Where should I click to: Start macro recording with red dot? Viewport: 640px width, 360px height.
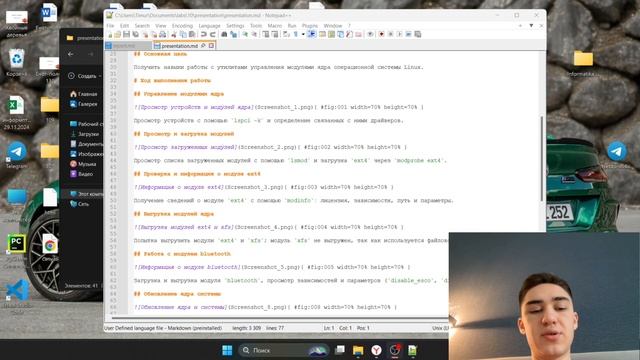pyautogui.click(x=382, y=34)
